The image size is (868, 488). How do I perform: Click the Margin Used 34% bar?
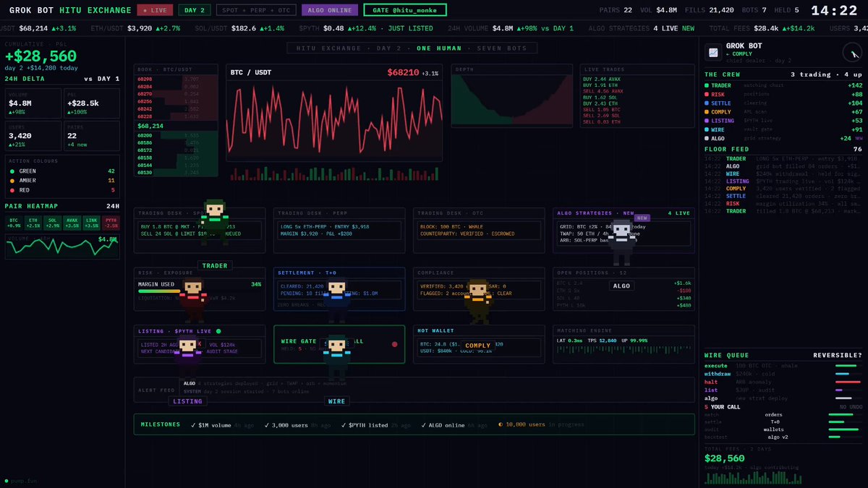click(200, 291)
